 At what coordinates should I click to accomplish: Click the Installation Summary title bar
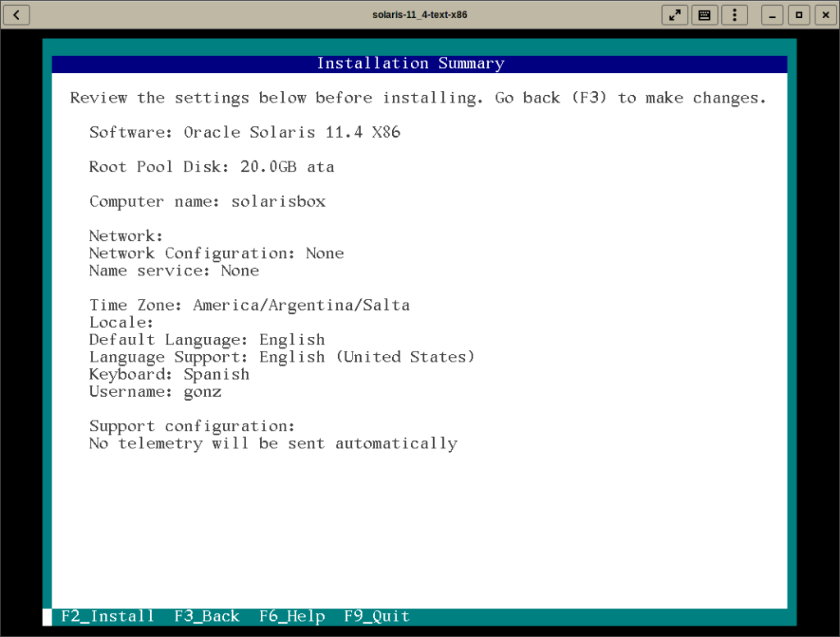419,64
